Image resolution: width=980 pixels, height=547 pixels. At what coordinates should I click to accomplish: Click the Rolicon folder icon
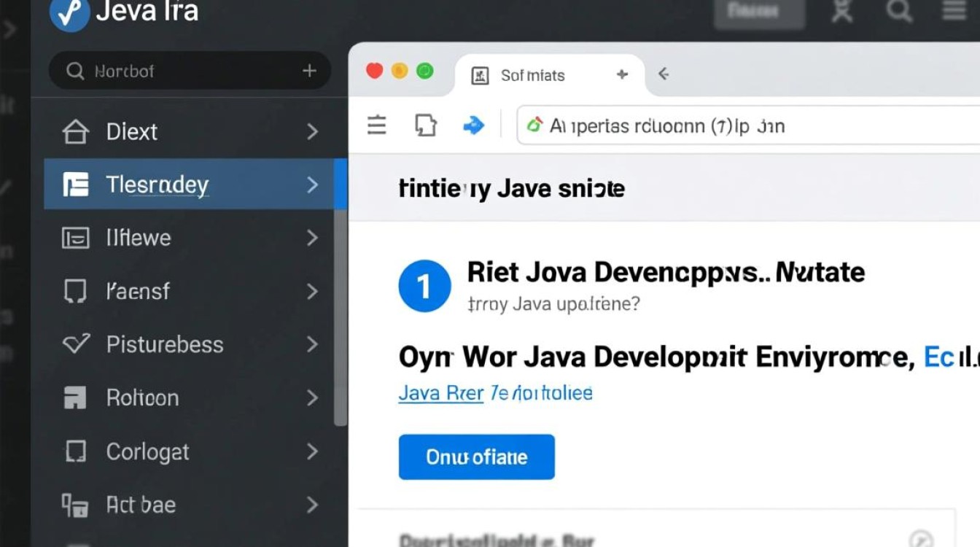(77, 397)
